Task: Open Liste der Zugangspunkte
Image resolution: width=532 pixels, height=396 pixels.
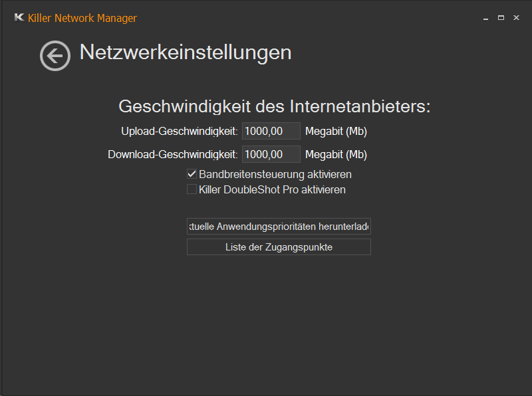Action: (279, 247)
